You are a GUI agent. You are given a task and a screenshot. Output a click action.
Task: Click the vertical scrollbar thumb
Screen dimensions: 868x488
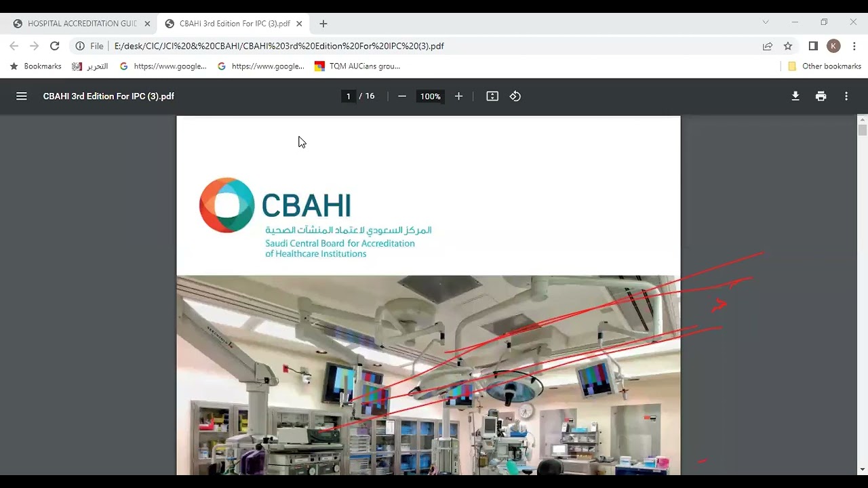pyautogui.click(x=862, y=130)
